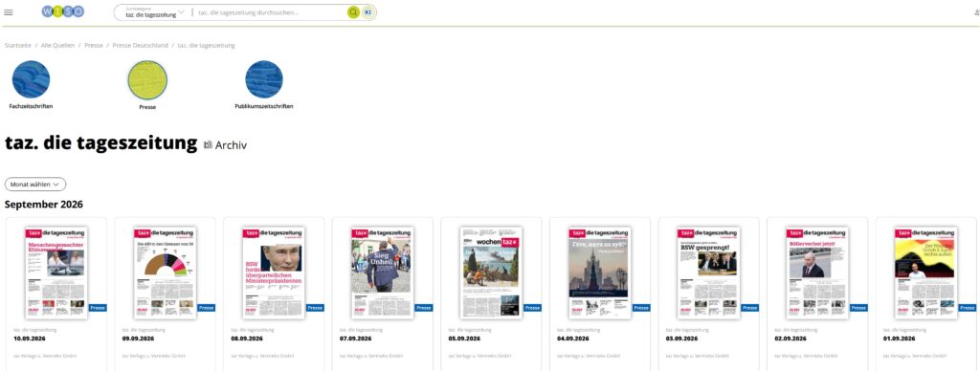Open the hamburger menu icon
The image size is (980, 371).
8,11
